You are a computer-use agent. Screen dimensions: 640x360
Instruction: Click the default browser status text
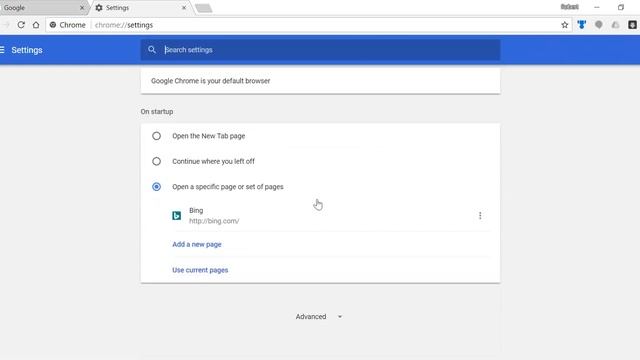point(211,81)
